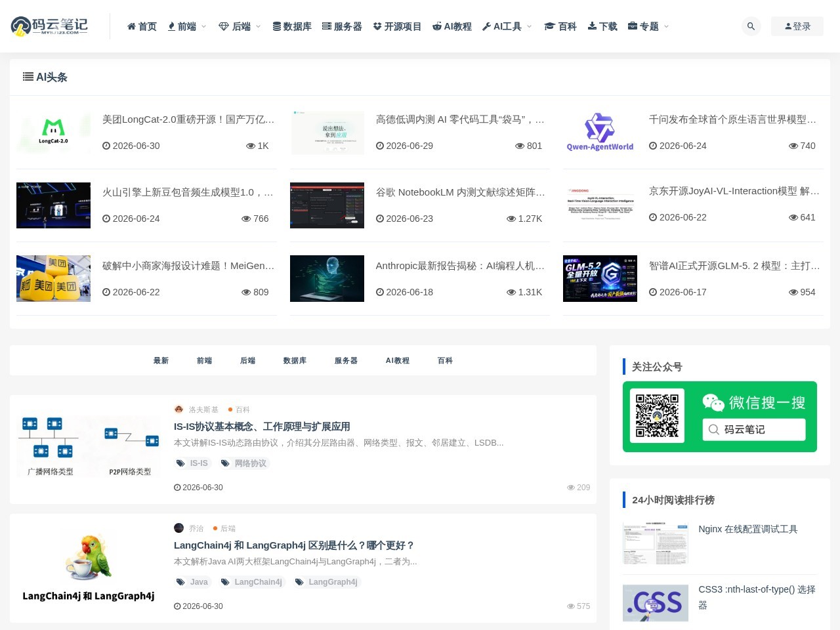Screen dimensions: 840x630
Task: Open the 开源项目 menu item
Action: [x=397, y=26]
